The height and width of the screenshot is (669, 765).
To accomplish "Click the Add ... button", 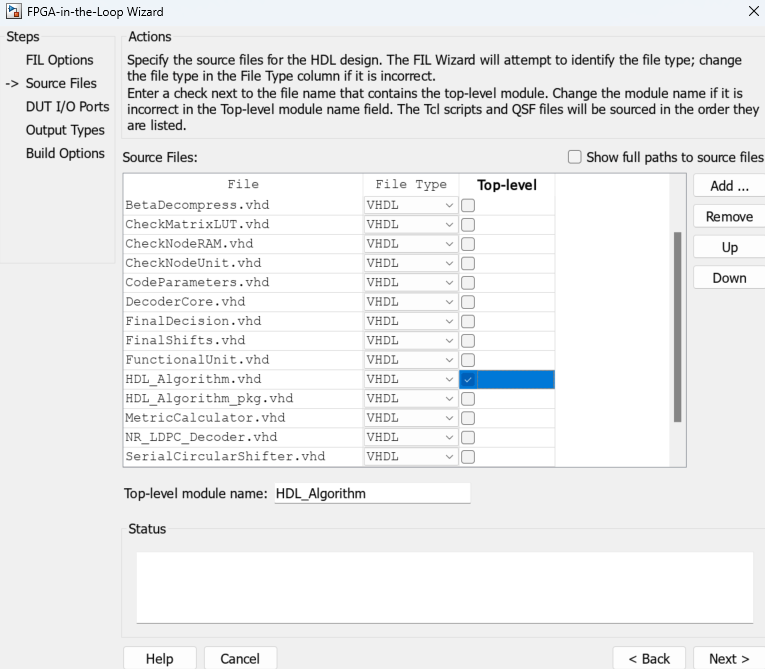I will (728, 186).
